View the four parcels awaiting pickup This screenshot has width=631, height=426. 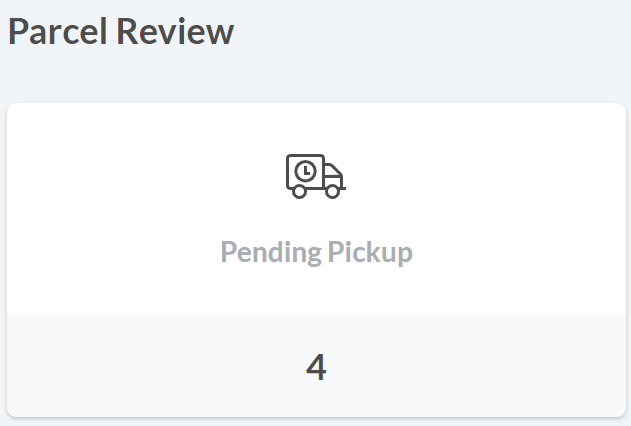pyautogui.click(x=316, y=367)
